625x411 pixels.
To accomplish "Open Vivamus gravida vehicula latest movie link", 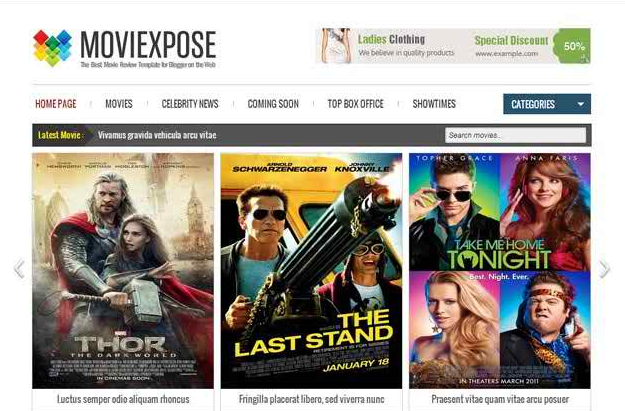I will (157, 135).
